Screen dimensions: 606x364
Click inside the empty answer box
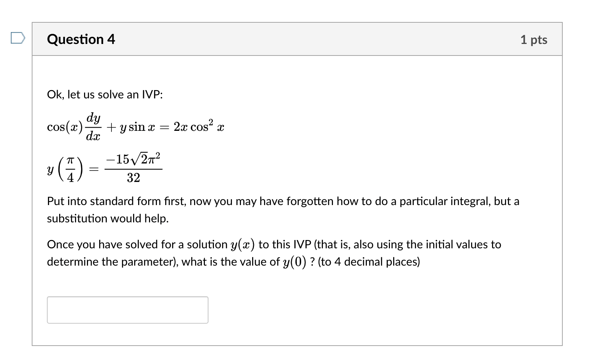pyautogui.click(x=127, y=310)
